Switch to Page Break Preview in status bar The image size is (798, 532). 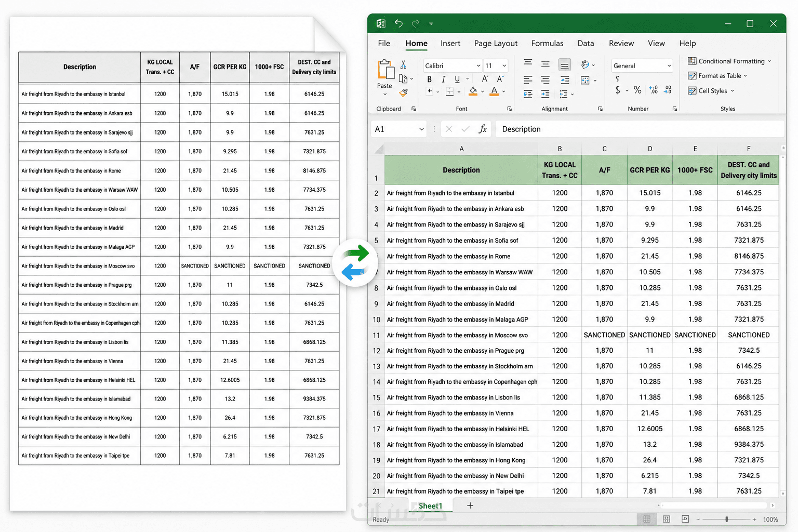point(685,519)
